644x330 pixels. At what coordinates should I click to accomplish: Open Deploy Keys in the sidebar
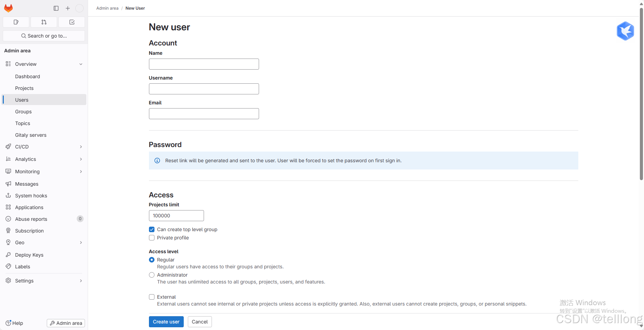point(44,255)
